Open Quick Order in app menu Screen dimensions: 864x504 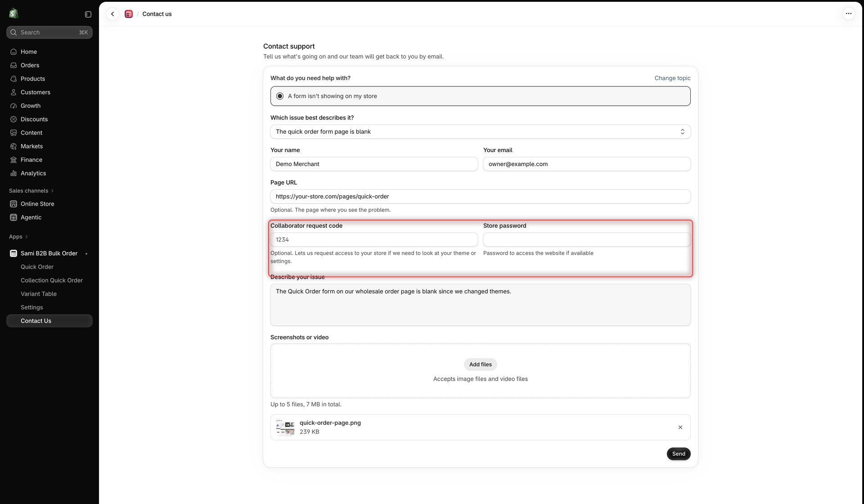click(37, 267)
